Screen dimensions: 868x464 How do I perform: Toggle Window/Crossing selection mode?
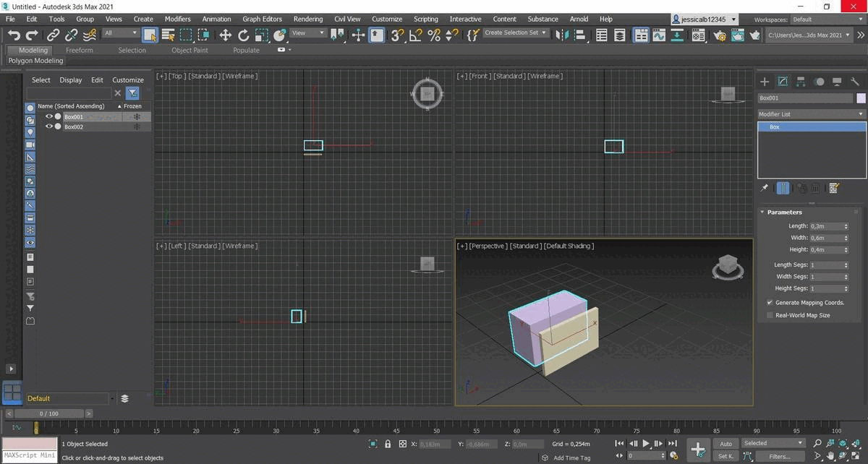204,34
